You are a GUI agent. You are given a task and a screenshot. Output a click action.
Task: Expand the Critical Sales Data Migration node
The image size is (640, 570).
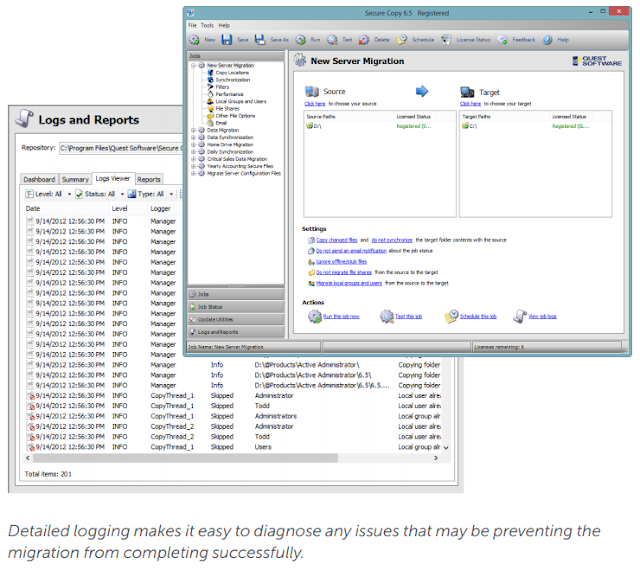(194, 159)
